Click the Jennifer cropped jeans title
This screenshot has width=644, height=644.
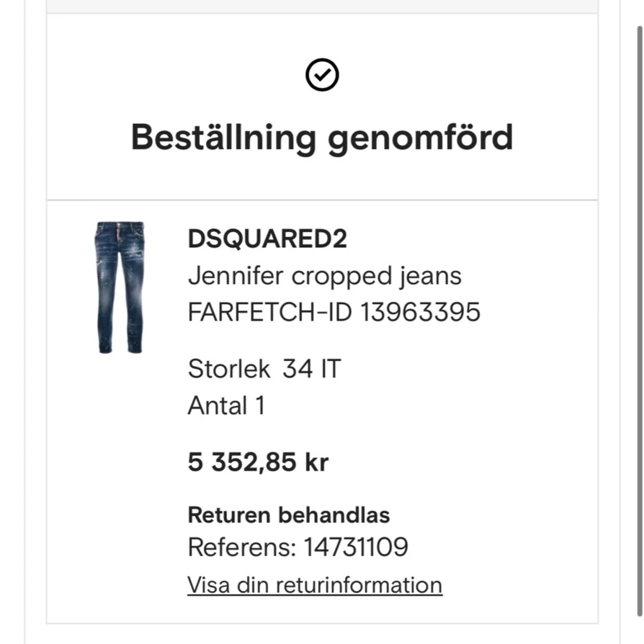[x=324, y=275]
